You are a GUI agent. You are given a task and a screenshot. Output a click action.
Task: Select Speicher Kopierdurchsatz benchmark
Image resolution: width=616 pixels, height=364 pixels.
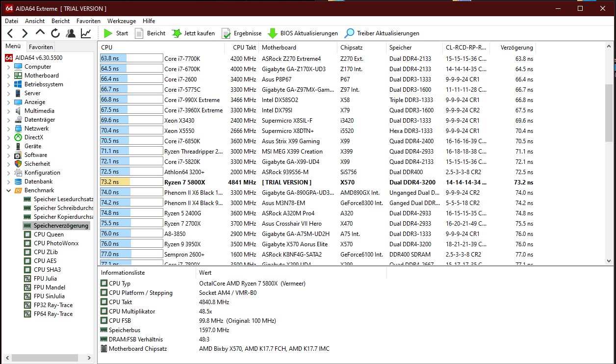pos(58,217)
